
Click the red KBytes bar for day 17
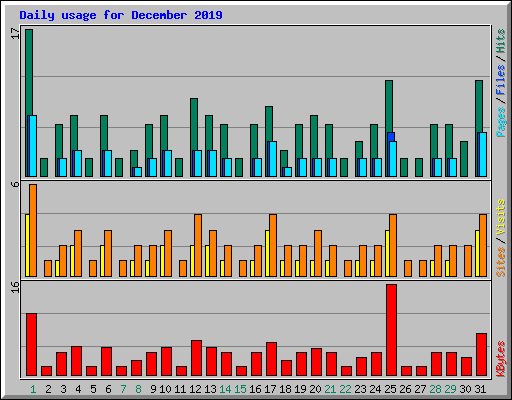pyautogui.click(x=271, y=359)
